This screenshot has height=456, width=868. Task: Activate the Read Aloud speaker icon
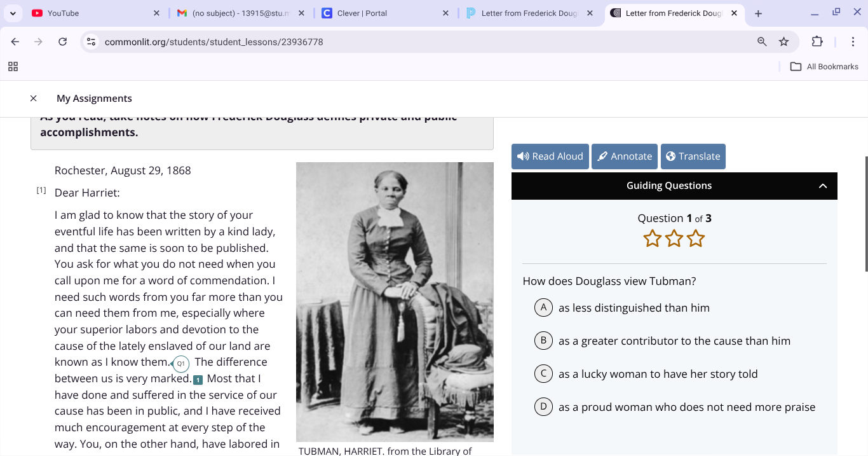[522, 156]
